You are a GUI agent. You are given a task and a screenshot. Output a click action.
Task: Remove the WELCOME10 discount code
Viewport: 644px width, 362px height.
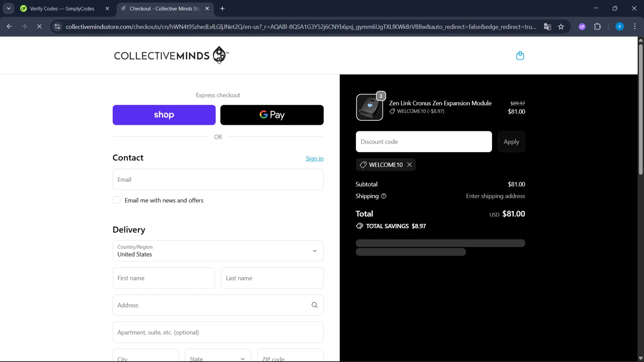[410, 165]
